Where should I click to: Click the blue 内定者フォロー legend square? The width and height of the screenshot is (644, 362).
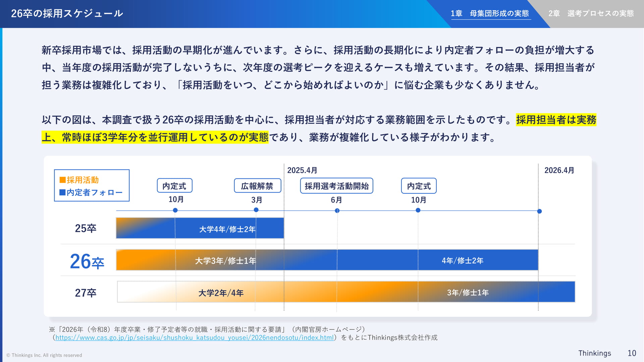[x=62, y=192]
